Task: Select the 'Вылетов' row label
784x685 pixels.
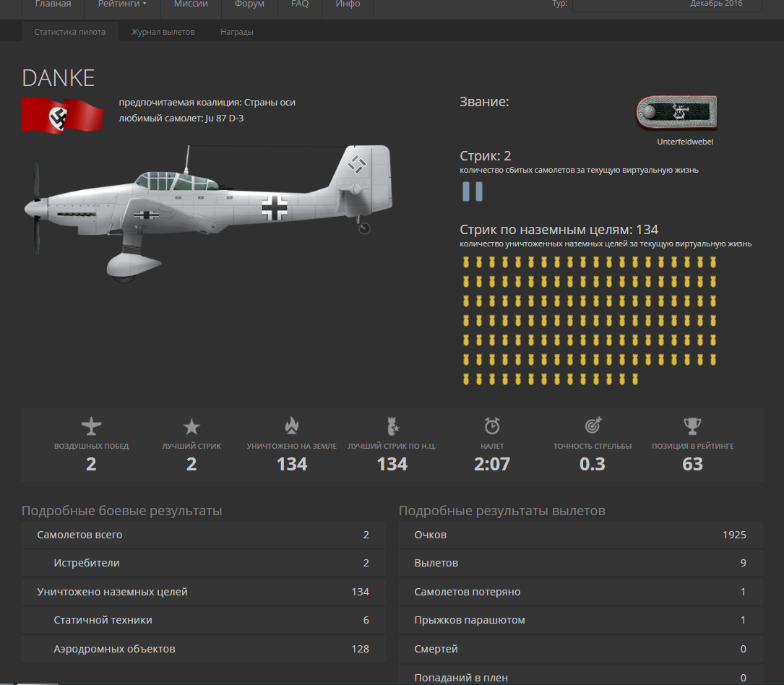Action: (x=436, y=563)
